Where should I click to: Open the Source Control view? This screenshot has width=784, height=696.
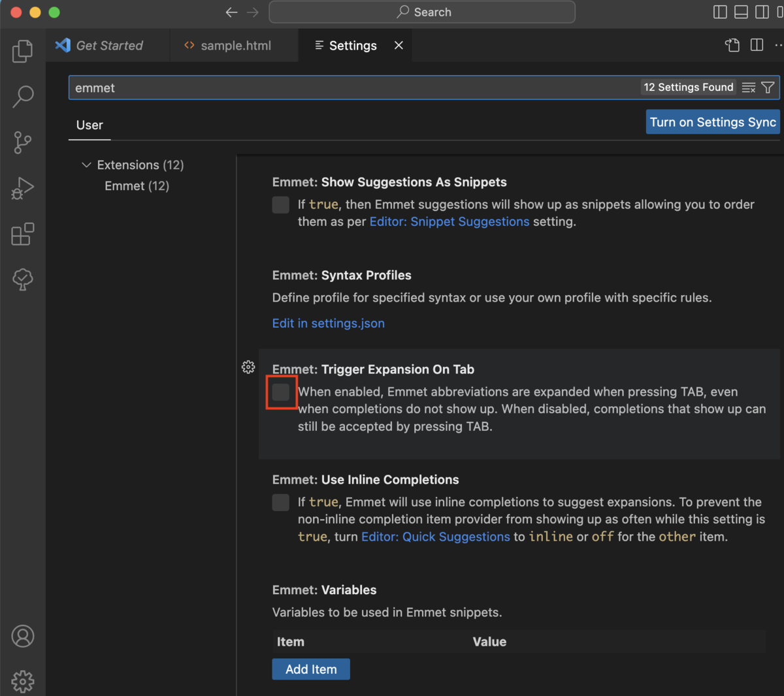[x=23, y=142]
